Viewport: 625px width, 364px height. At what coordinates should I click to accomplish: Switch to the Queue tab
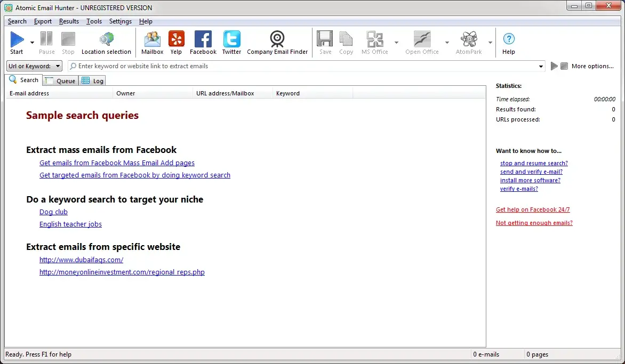point(60,80)
